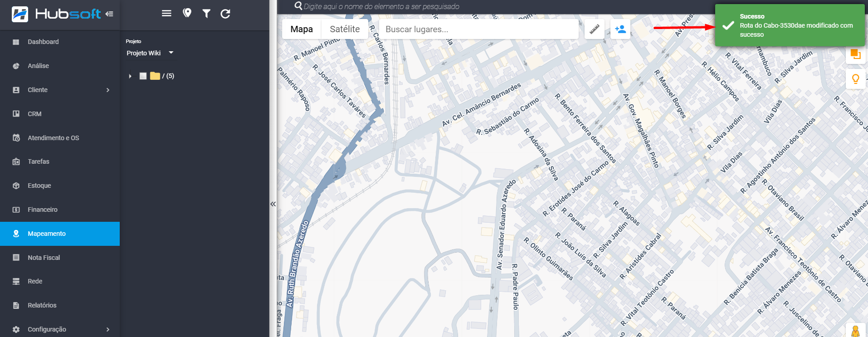Click the Financeiro sidebar icon
Screen dimensions: 868x337
16,210
